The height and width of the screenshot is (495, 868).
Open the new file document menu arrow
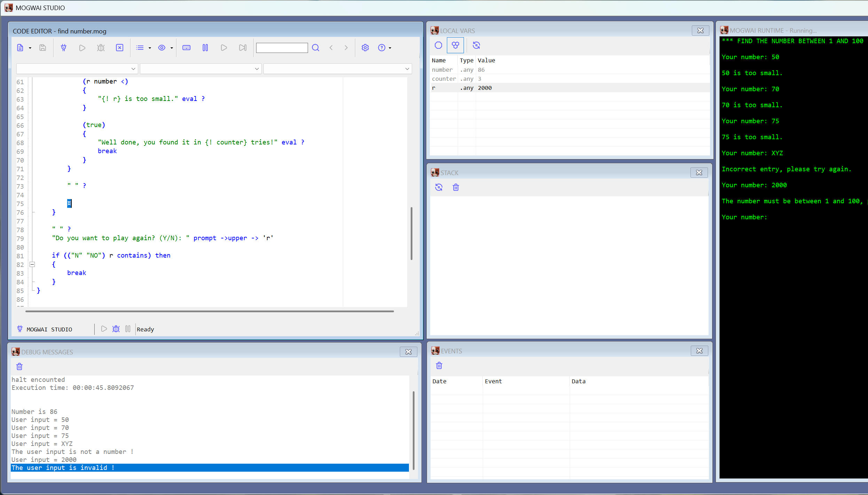click(x=30, y=48)
